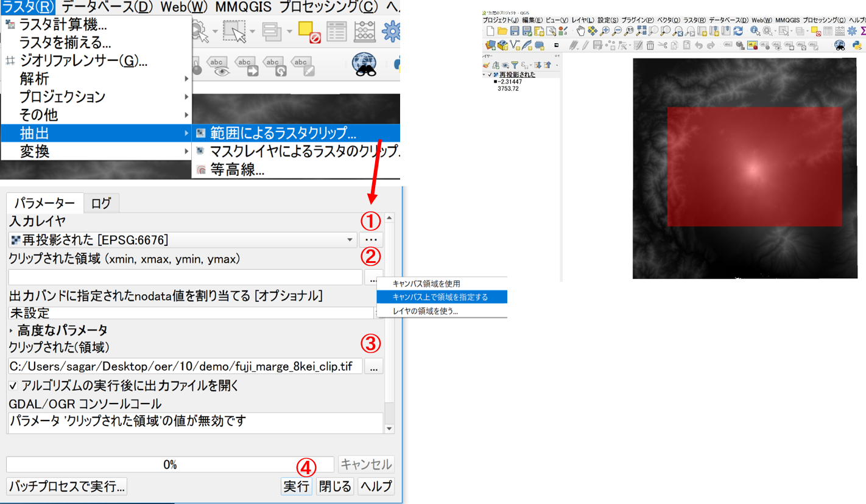Open Python Console icon in small QGIS window
The image size is (866, 504).
tap(857, 45)
